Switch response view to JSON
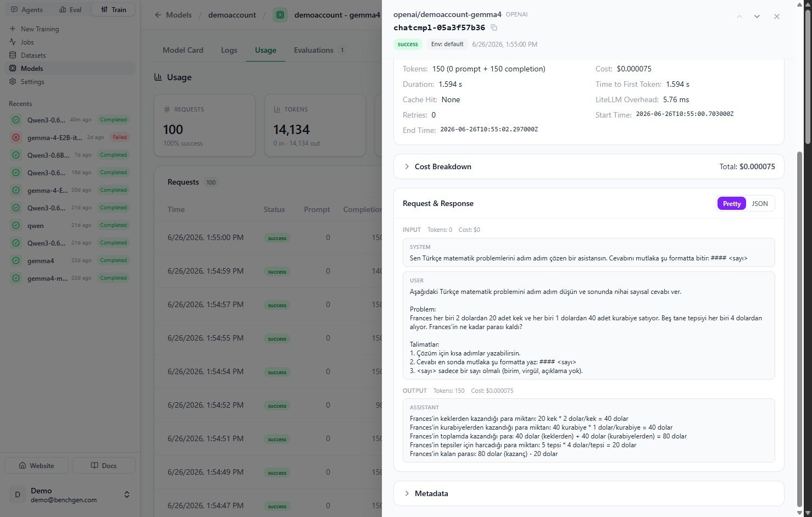This screenshot has width=812, height=517. [x=760, y=203]
